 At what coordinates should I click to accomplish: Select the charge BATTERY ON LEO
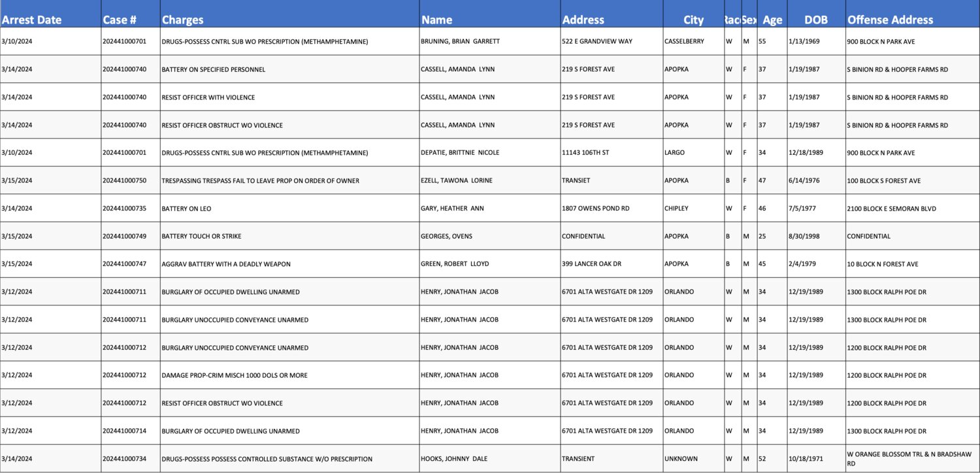pos(187,209)
